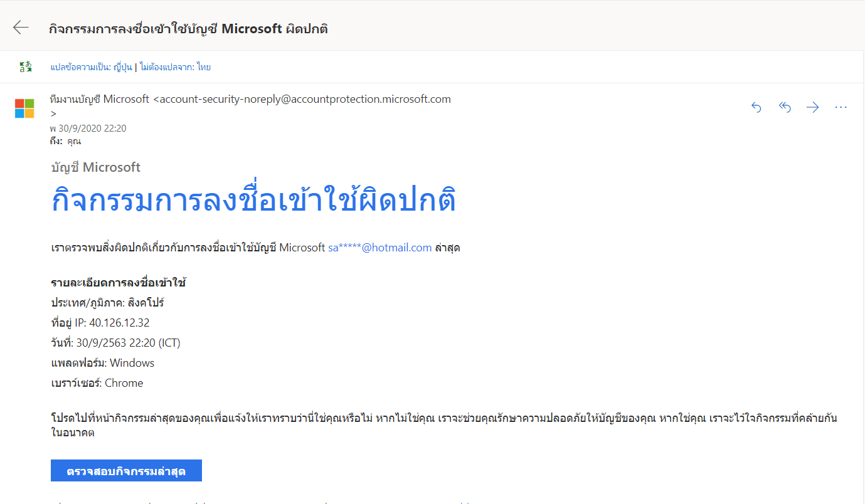
Task: Click the 'แพลตฟอร์ม: Windows' line
Action: (102, 363)
